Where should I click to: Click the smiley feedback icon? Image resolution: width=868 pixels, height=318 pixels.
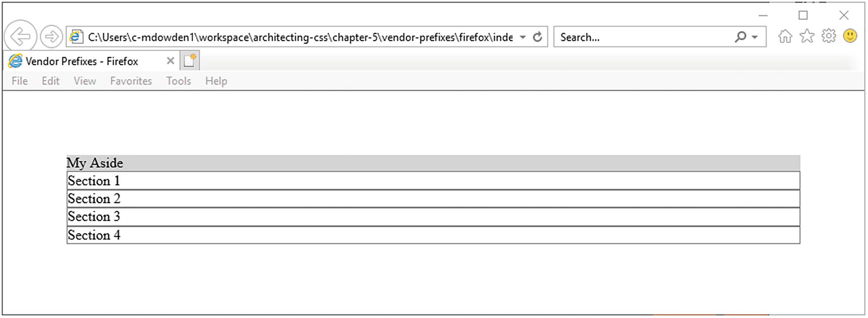click(850, 36)
